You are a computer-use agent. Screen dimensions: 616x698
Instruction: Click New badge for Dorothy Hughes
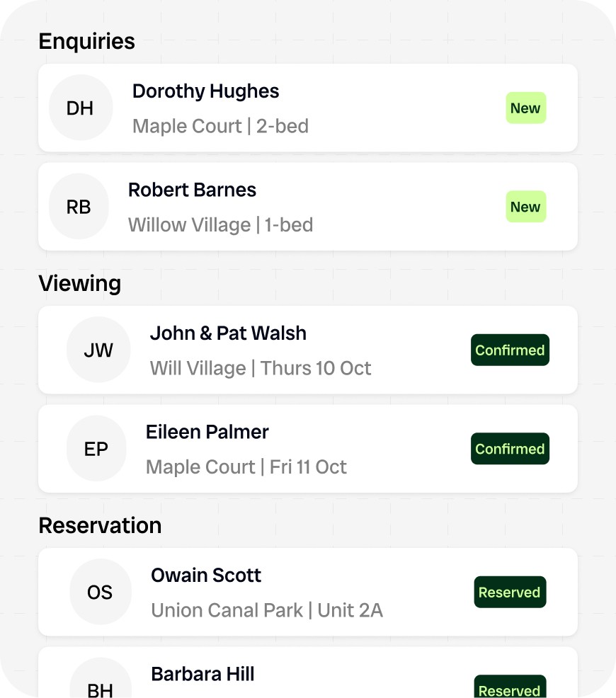525,108
